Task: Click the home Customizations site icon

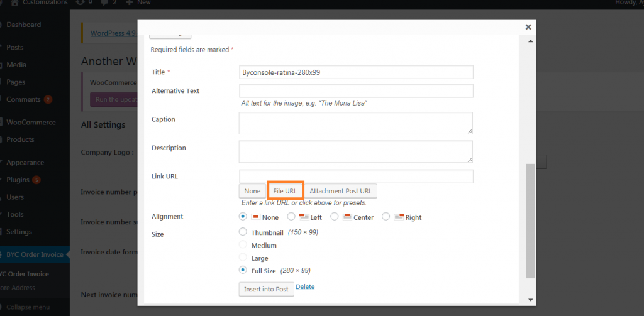Action: pos(14,3)
